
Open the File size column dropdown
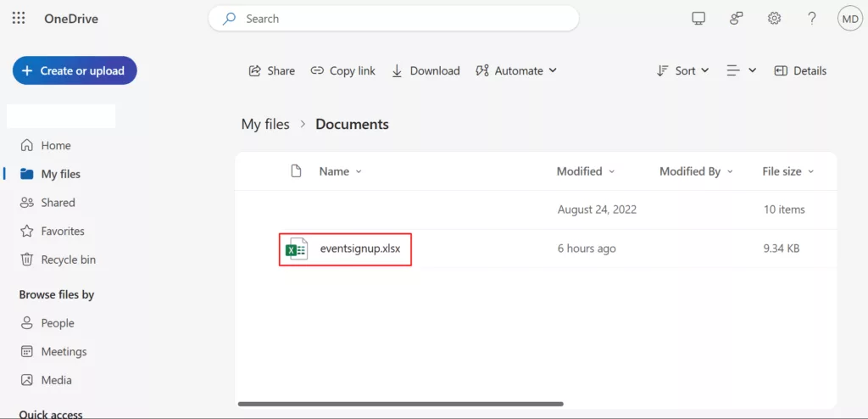point(787,172)
